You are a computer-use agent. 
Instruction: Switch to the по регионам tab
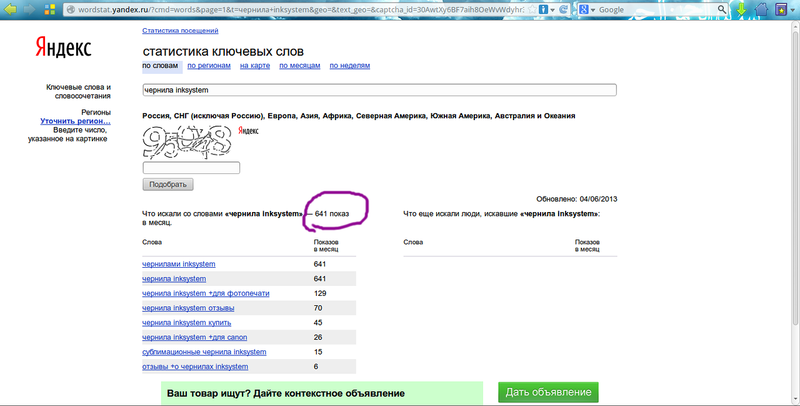pos(209,66)
